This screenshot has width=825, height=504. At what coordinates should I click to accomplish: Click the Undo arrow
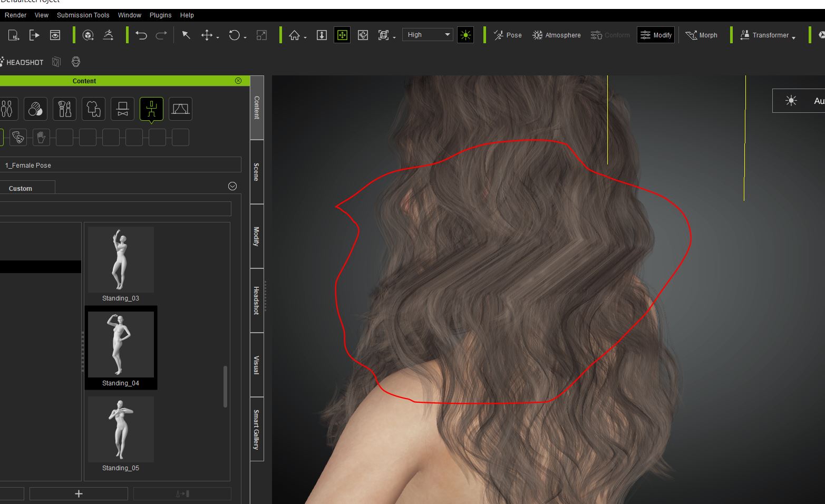click(x=141, y=35)
